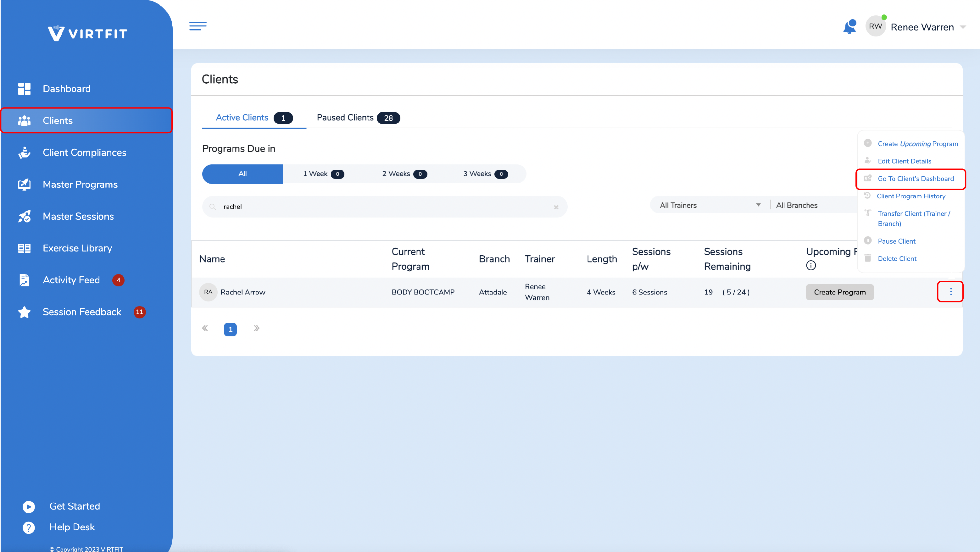This screenshot has width=980, height=552.
Task: Click the Exercise Library book icon
Action: pyautogui.click(x=24, y=248)
